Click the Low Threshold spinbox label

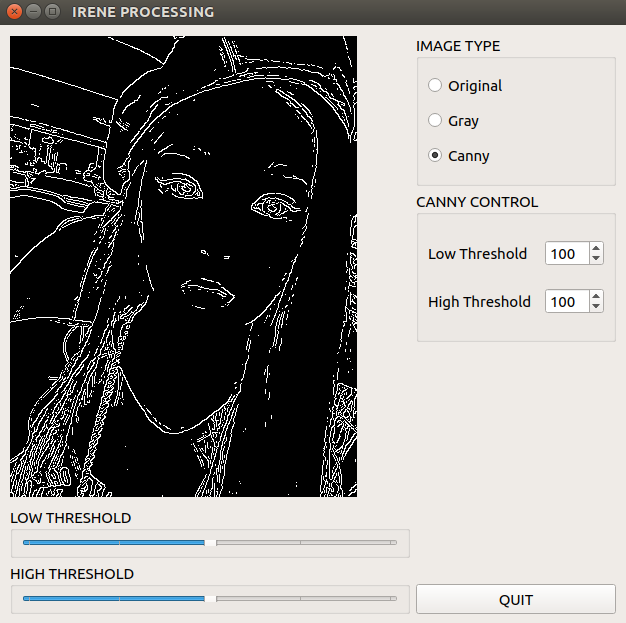pyautogui.click(x=477, y=254)
